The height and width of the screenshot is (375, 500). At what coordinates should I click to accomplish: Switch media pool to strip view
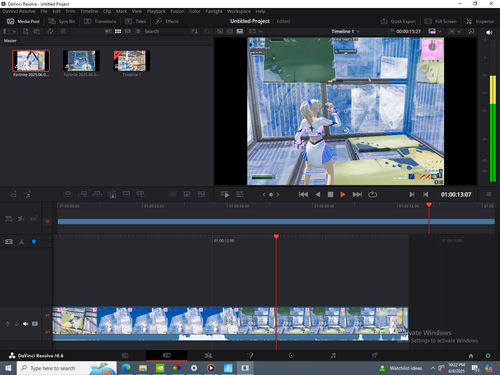pyautogui.click(x=128, y=31)
